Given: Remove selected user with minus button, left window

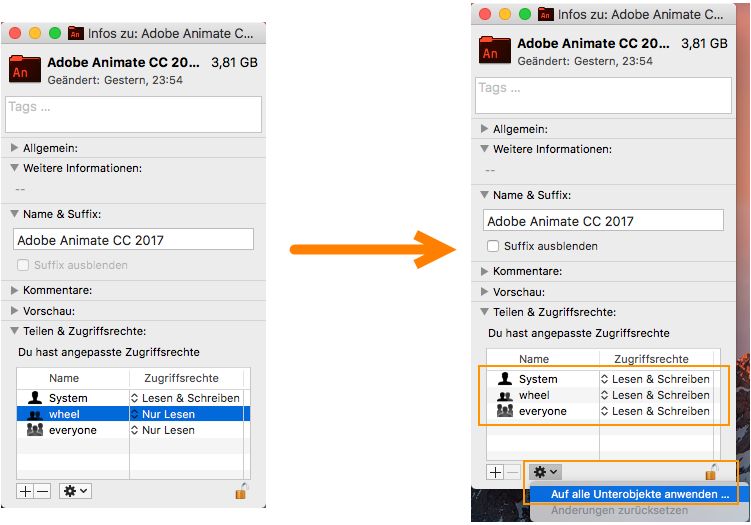Looking at the screenshot, I should 42,491.
